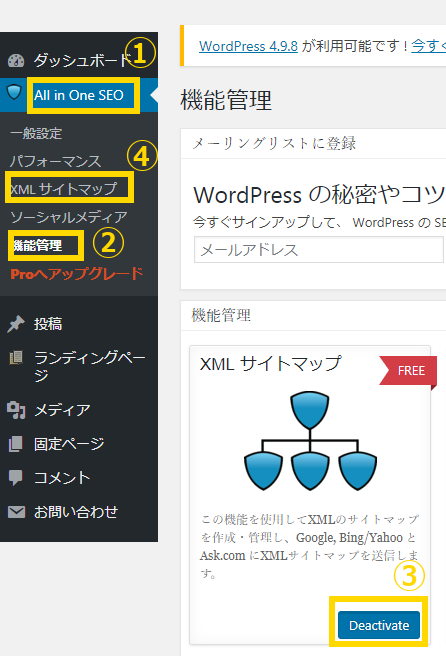Open All in One SEO menu
Image resolution: width=446 pixels, height=656 pixels.
tap(79, 95)
